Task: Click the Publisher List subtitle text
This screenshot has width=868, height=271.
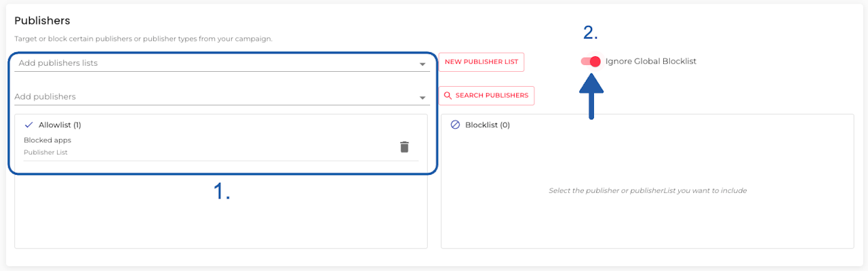Action: click(x=45, y=152)
